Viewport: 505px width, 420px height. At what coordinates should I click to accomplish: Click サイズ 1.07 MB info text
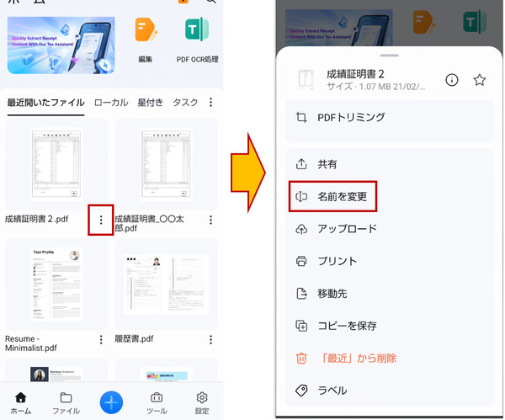376,87
